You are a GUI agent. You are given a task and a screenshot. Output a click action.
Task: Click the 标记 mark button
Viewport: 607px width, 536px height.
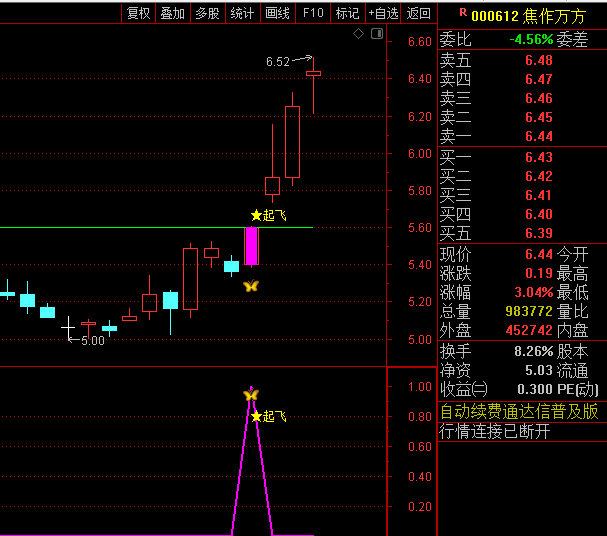pyautogui.click(x=348, y=14)
